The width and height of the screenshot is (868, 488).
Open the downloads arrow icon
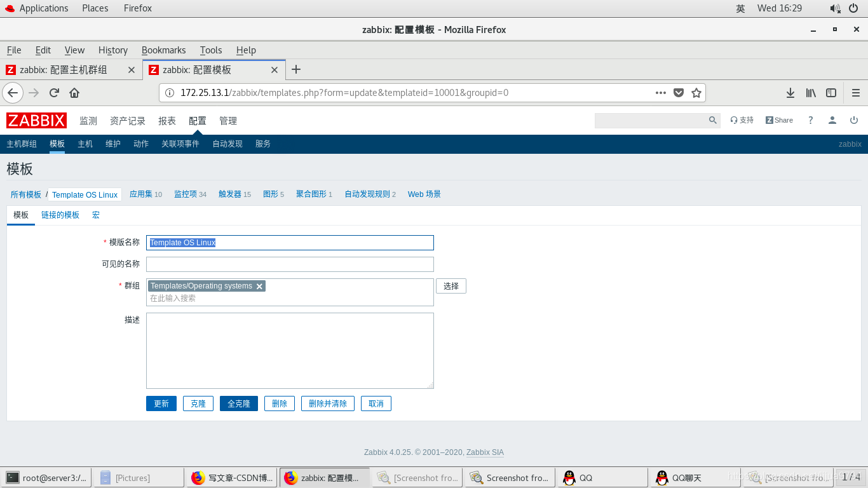pyautogui.click(x=790, y=93)
